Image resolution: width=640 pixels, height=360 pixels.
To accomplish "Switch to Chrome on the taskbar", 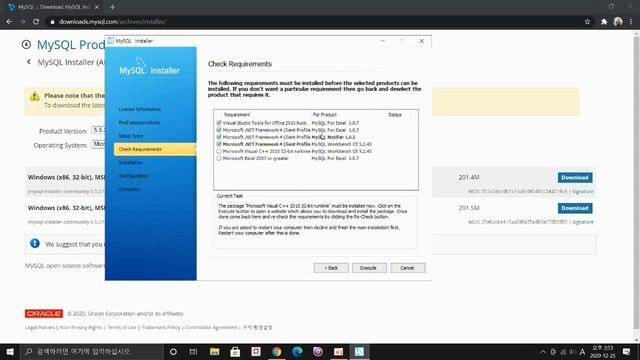I will [276, 351].
